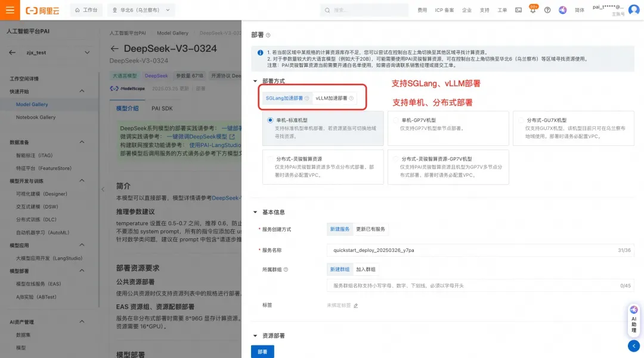The width and height of the screenshot is (644, 358).
Task: Collapse the 部署方式 section
Action: click(255, 81)
